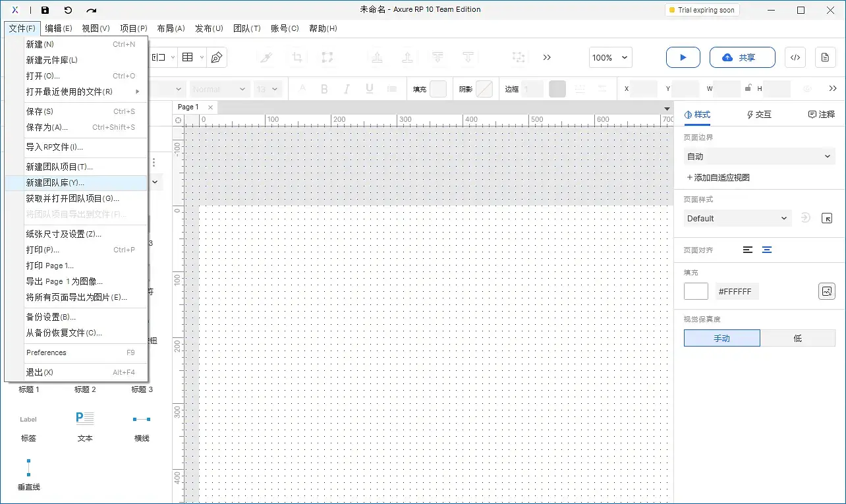Click the Axure logo icon at top left
Screen dimensions: 846x504
coord(14,9)
